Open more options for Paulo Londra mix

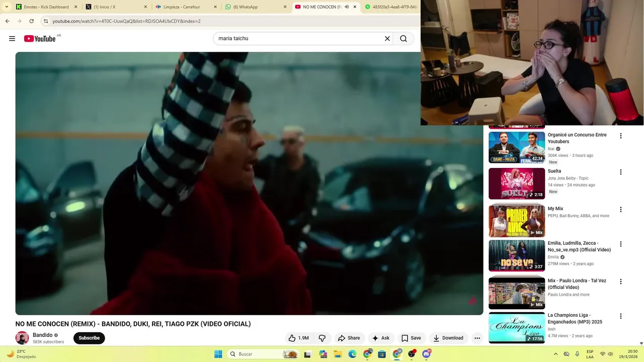coord(620,282)
